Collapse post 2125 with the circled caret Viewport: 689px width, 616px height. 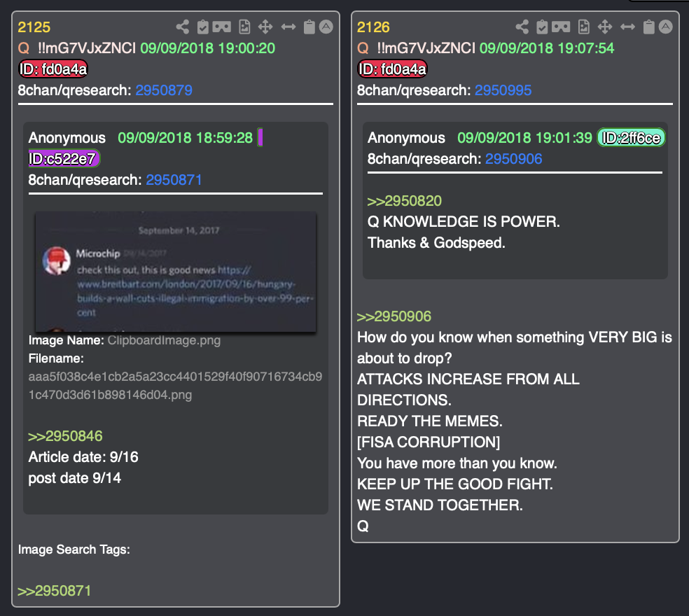click(x=326, y=27)
